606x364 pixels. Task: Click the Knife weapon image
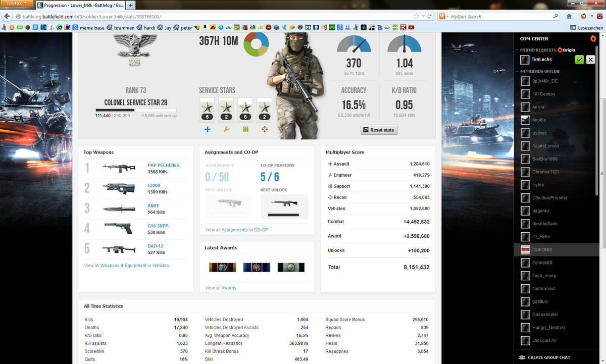click(x=119, y=209)
